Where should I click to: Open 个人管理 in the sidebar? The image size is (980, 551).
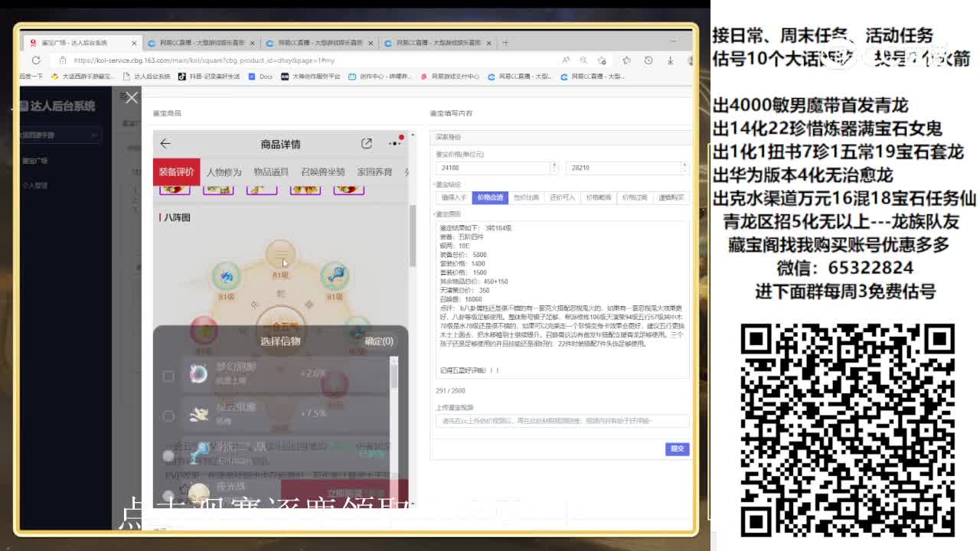coord(35,185)
